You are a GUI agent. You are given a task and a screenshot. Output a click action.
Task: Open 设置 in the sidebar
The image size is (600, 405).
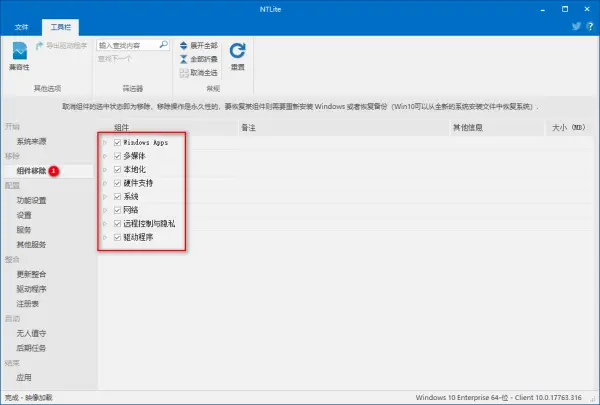24,215
